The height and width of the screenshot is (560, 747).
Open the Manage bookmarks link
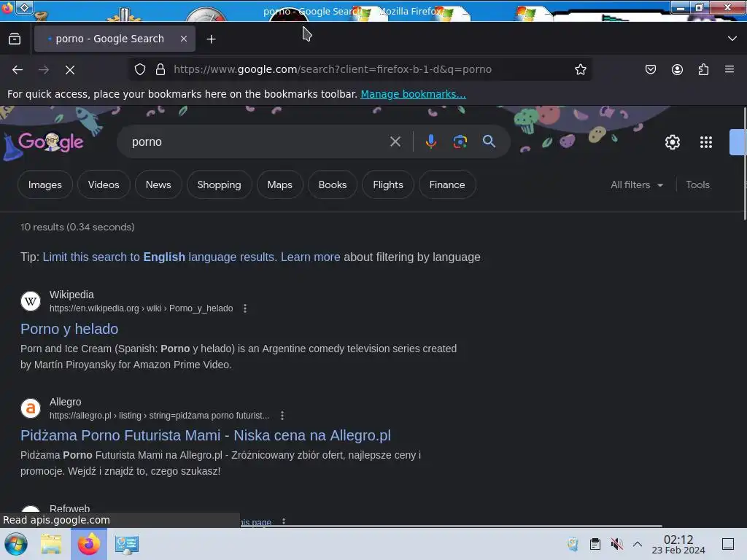point(413,94)
